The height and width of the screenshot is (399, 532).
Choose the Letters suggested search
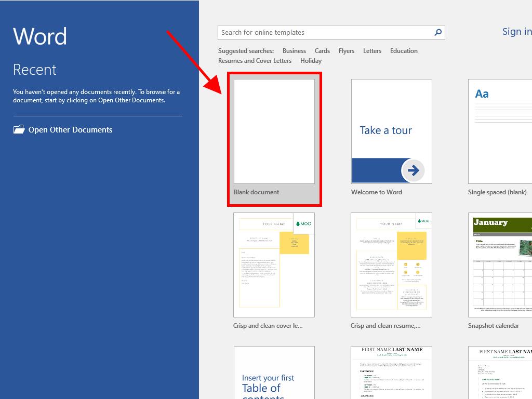pos(372,51)
